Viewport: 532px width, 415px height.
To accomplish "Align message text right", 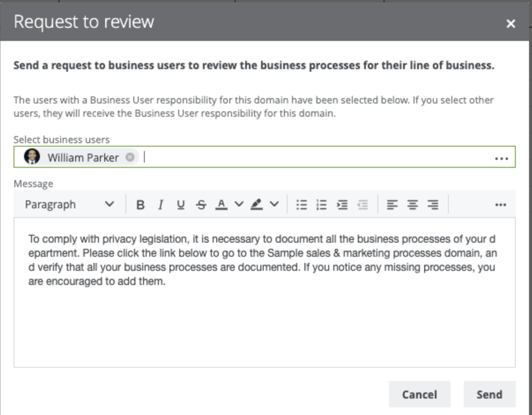I will click(433, 205).
